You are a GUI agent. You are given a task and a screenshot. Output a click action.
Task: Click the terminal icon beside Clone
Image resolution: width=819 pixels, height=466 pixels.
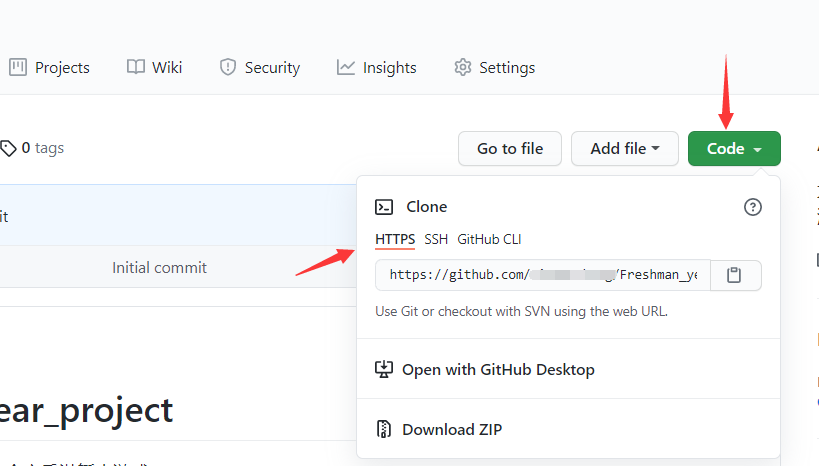coord(384,207)
